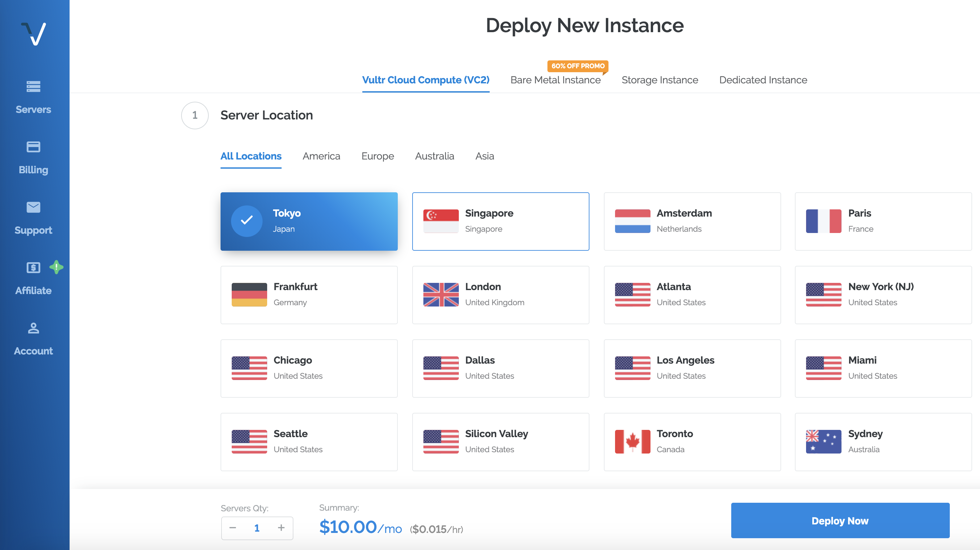Filter locations by Australia
Viewport: 980px width, 550px height.
(435, 156)
